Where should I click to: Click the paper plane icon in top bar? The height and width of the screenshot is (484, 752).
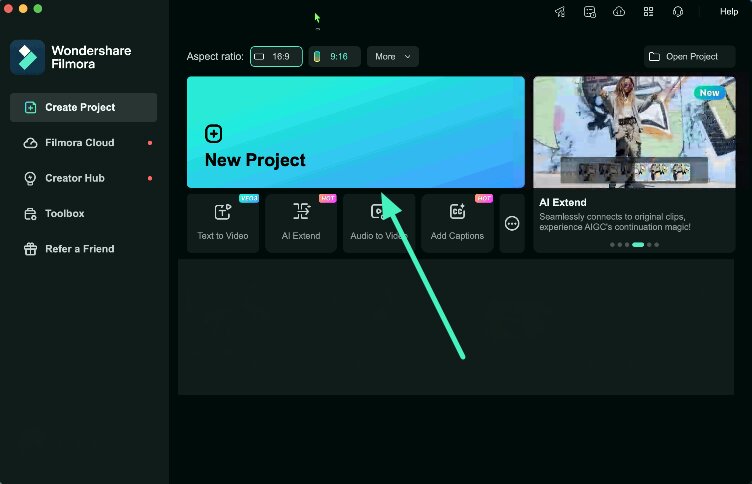[x=560, y=12]
